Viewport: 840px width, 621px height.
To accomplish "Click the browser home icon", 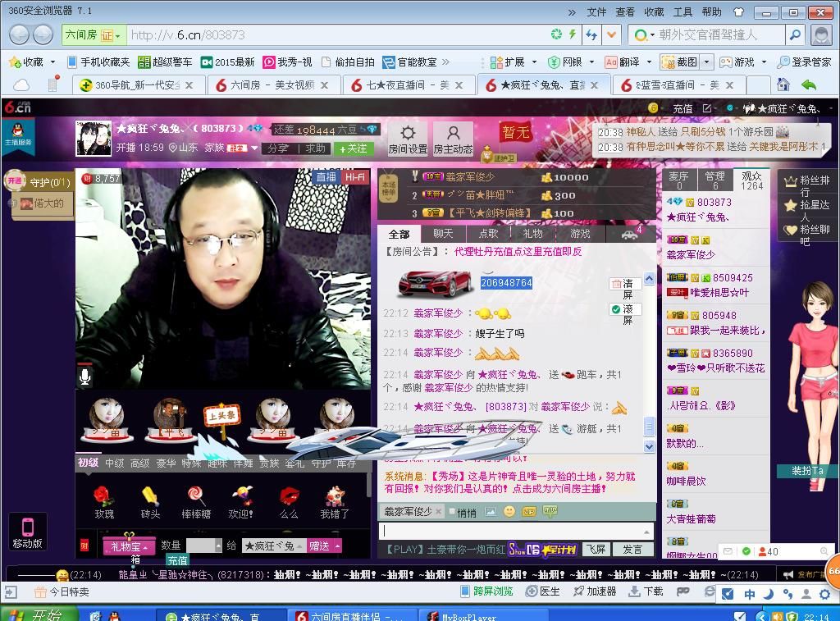I will 783,84.
